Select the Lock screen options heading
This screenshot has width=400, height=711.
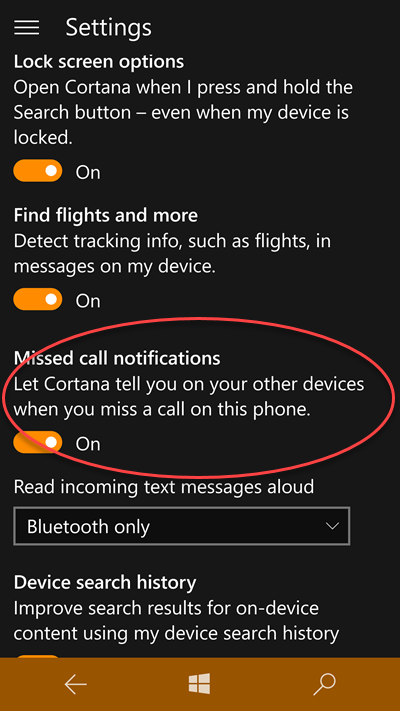99,62
